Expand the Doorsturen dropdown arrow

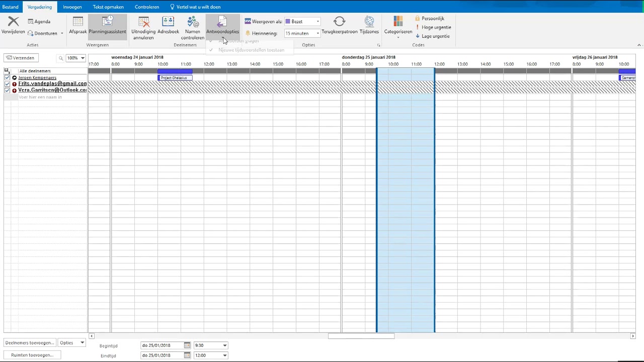tap(62, 34)
